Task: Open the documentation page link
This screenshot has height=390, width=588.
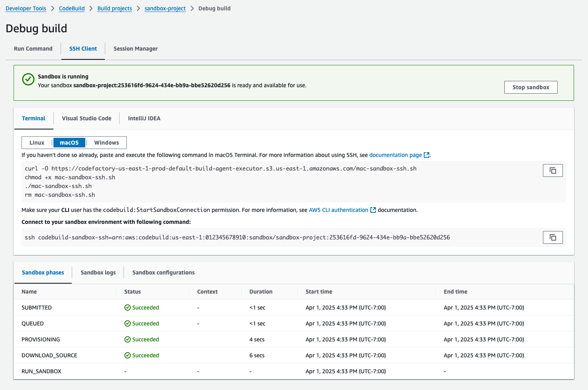Action: point(395,155)
